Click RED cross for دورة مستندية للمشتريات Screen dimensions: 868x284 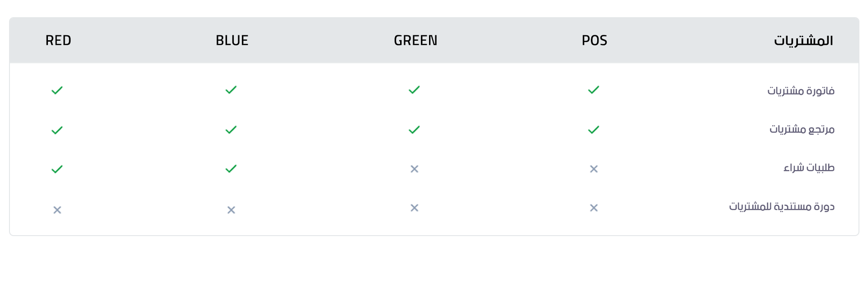click(57, 210)
